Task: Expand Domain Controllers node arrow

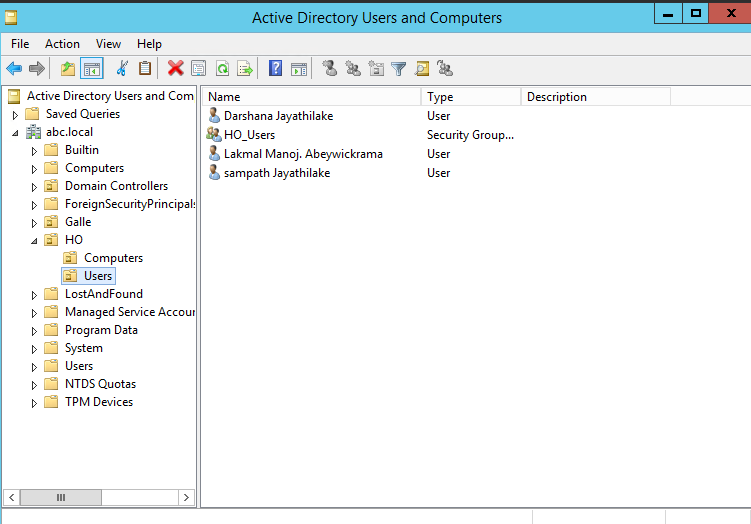Action: coord(34,187)
